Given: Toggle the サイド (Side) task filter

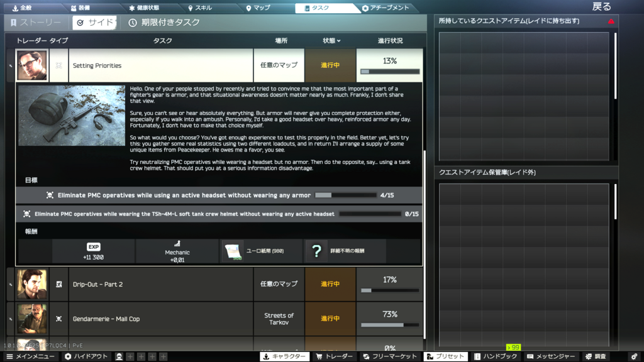Looking at the screenshot, I should tap(95, 23).
